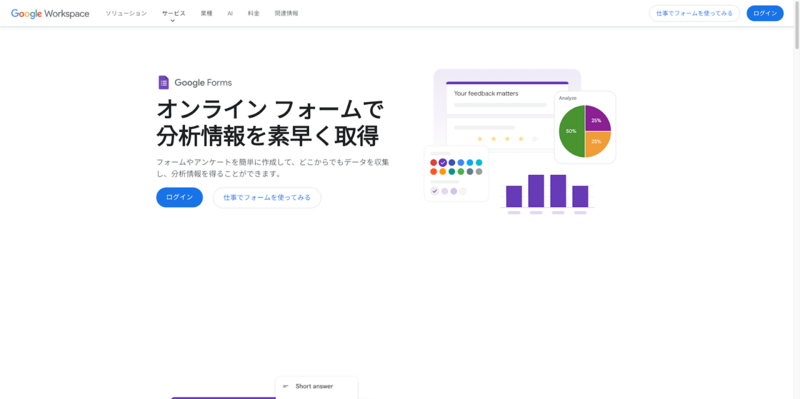Click the headline オンライン フォームで
Screen dimensions: 800x399
pos(269,110)
